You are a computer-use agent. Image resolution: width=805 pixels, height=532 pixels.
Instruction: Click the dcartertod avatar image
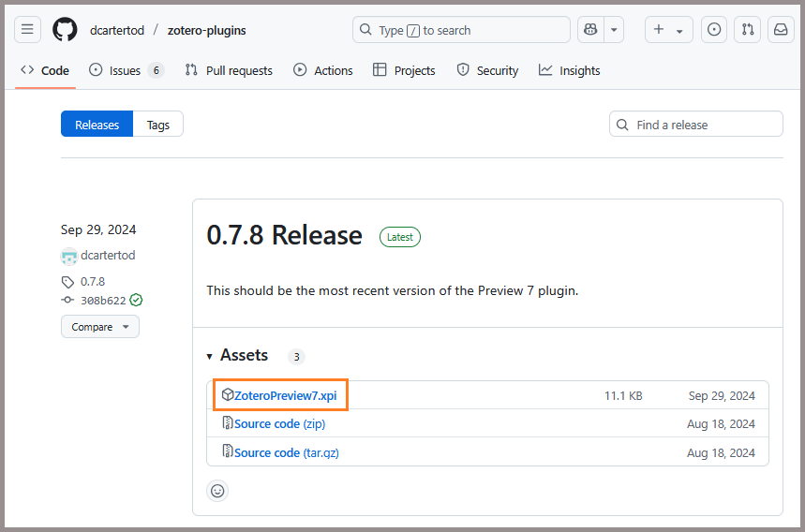(x=68, y=256)
